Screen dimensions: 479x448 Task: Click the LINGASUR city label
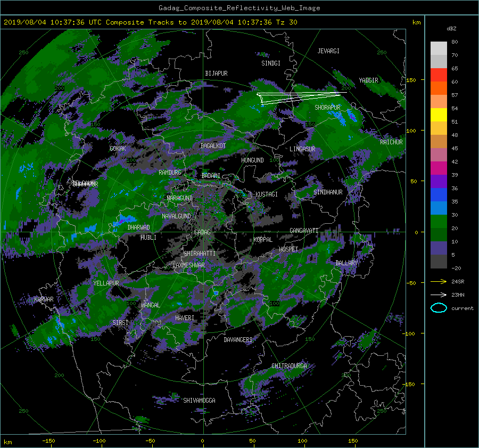(302, 149)
